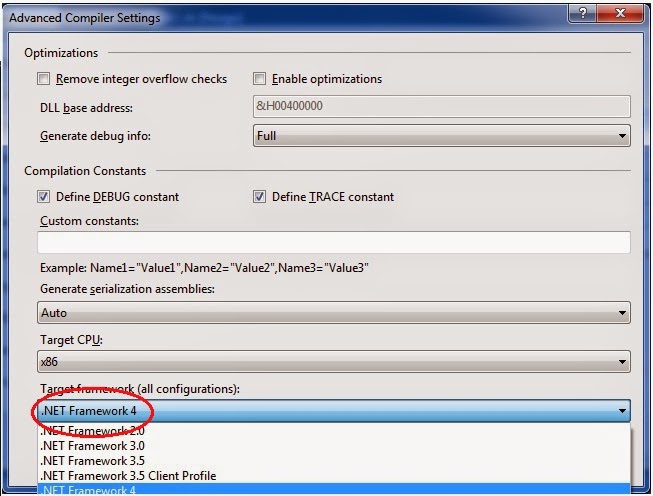Choose .NET Framework 3.5 option
653x496 pixels.
334,461
